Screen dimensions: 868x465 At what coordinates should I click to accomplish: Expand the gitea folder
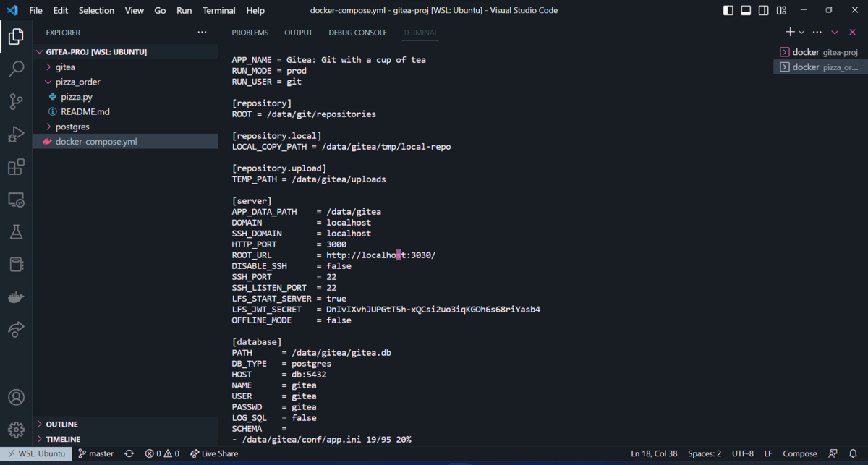tap(125, 67)
